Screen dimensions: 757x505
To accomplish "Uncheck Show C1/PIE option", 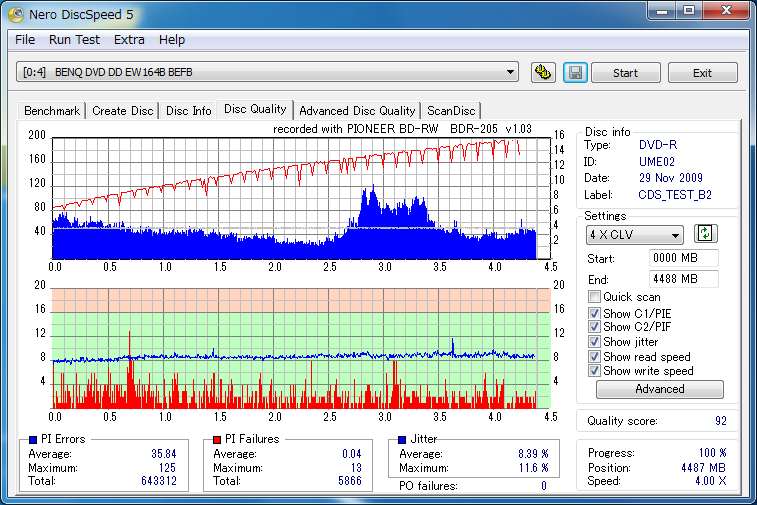I will pos(594,313).
